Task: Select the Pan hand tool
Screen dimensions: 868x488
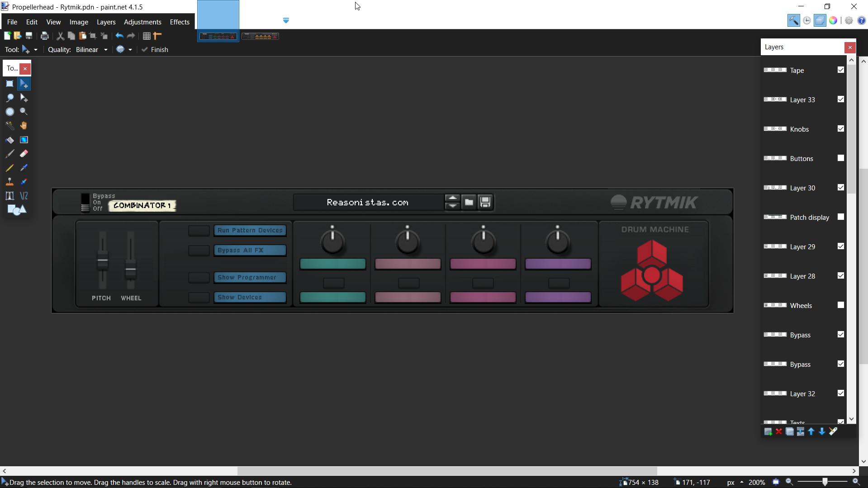Action: [24, 126]
